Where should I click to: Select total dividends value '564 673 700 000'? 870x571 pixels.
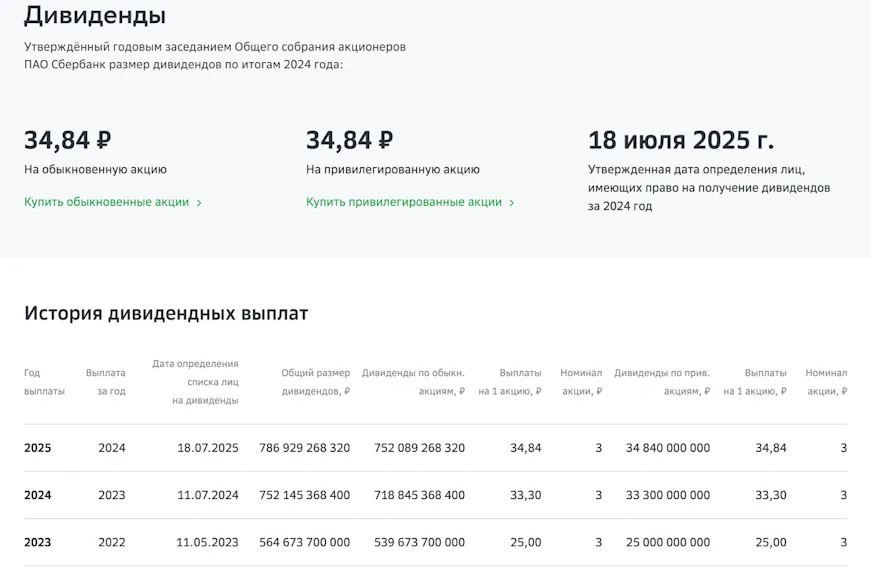pos(305,542)
